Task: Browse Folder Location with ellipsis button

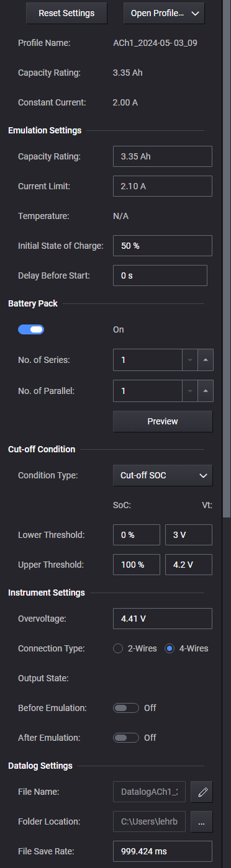Action: [x=201, y=821]
